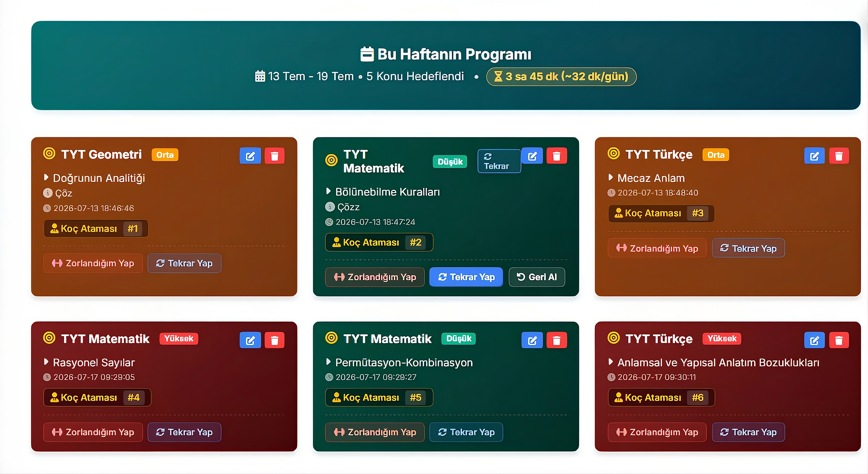Click the clock icon beside 2026-07-13 18:46:46
The width and height of the screenshot is (868, 474).
(x=47, y=208)
